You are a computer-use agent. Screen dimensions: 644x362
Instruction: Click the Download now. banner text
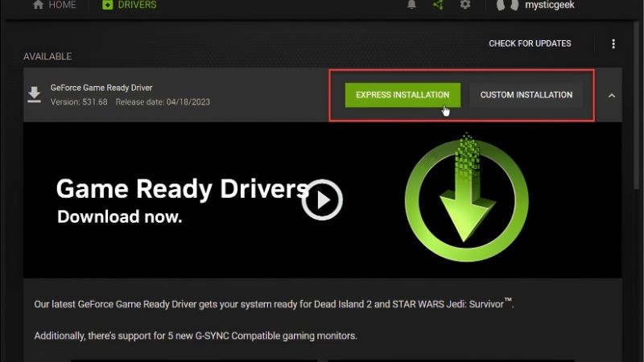tap(119, 216)
